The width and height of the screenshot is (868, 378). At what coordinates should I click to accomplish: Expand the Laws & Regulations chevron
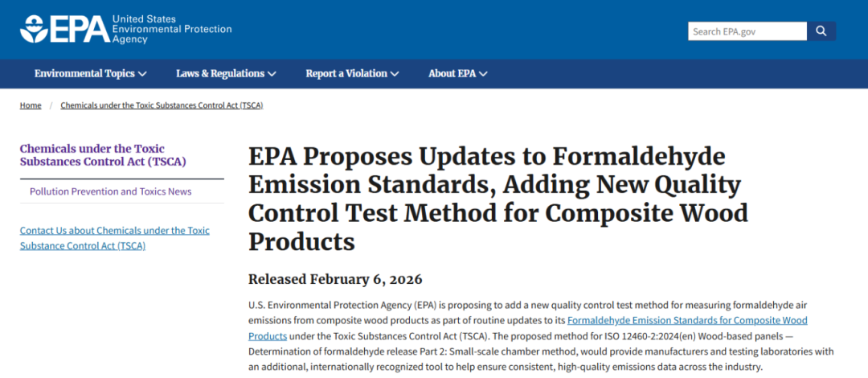(x=272, y=74)
